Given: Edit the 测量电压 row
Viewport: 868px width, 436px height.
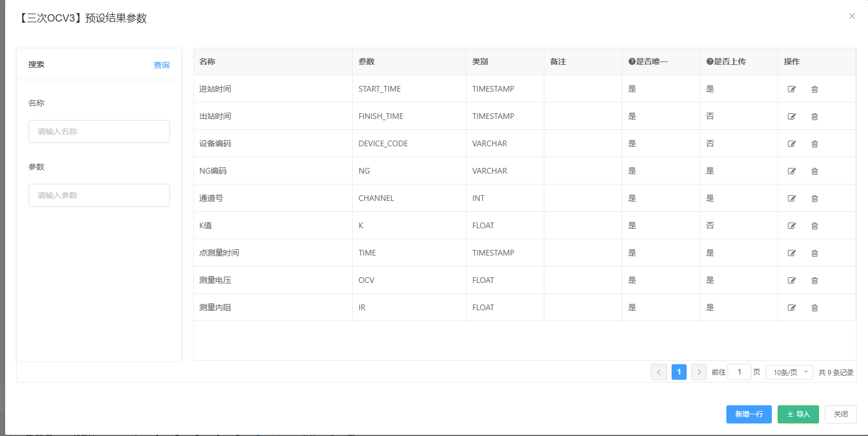Looking at the screenshot, I should 792,281.
